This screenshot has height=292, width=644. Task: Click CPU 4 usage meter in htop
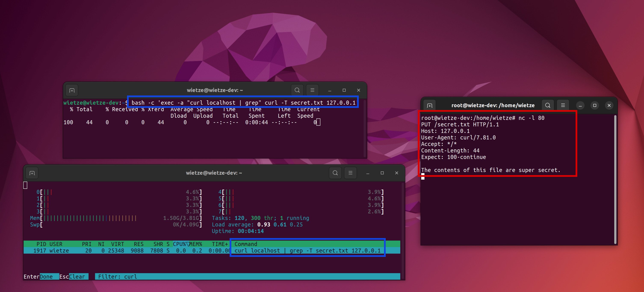[301, 192]
